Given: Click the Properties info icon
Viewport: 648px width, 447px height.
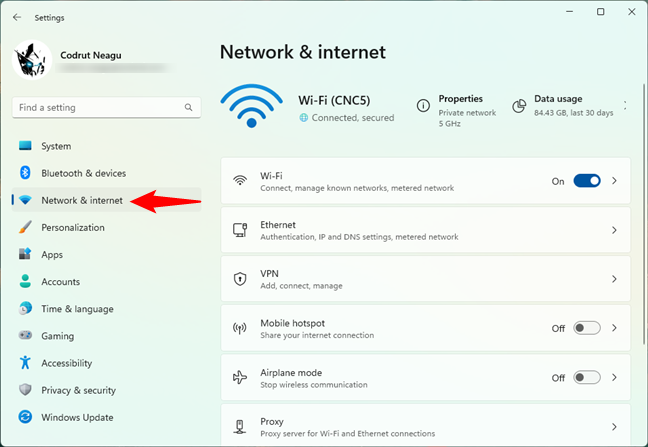Looking at the screenshot, I should click(424, 105).
